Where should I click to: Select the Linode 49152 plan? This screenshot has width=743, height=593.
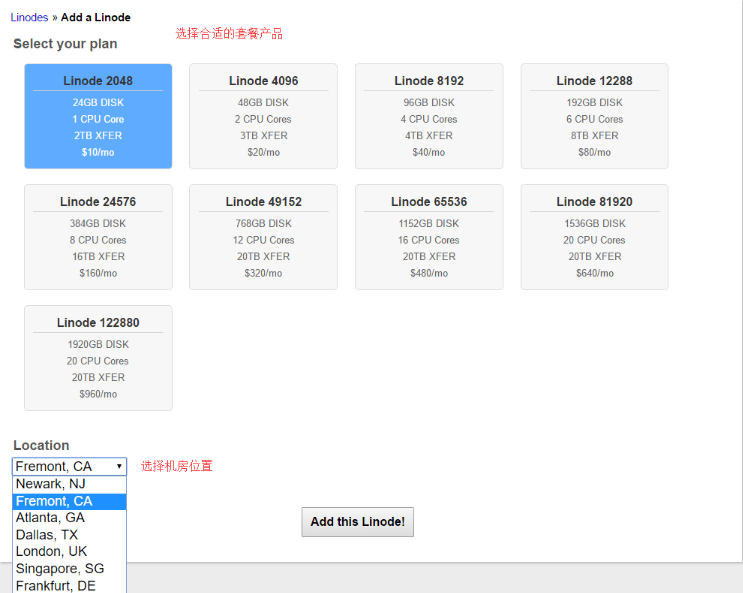[263, 236]
